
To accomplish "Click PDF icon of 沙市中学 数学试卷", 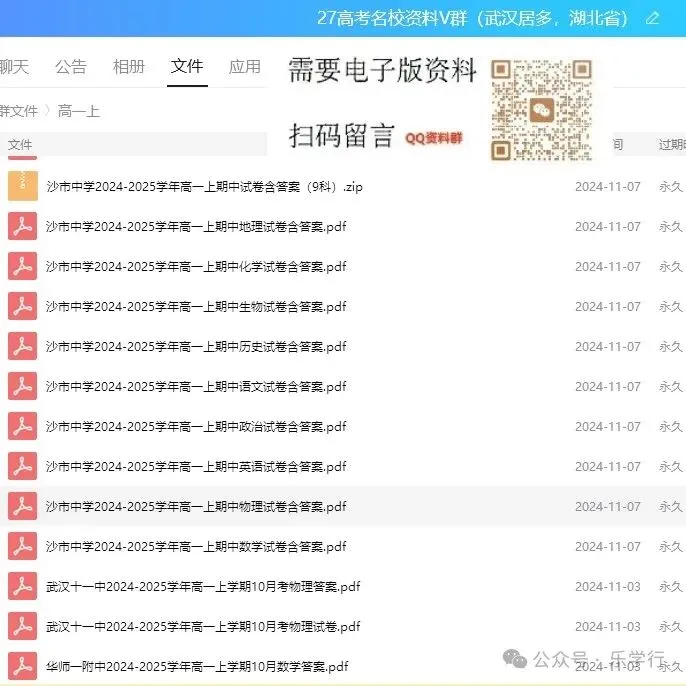I will (x=22, y=546).
